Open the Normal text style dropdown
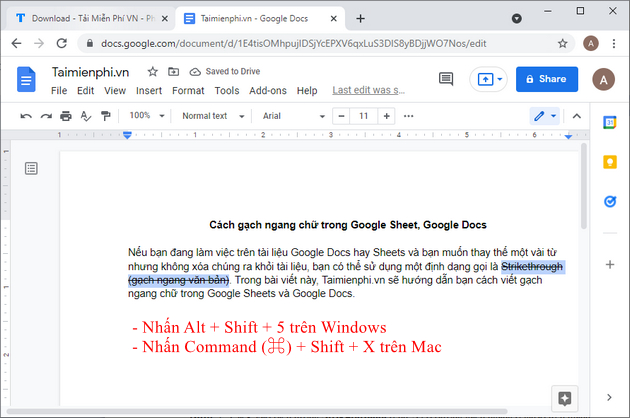This screenshot has height=418, width=630. point(213,116)
